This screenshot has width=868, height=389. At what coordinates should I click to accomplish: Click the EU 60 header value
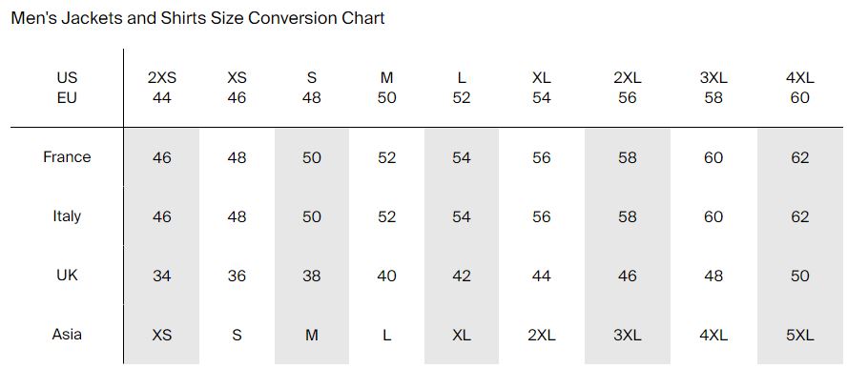tap(799, 98)
